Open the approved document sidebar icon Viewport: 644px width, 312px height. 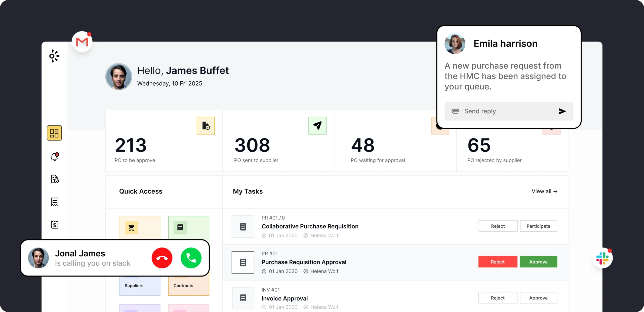[55, 179]
